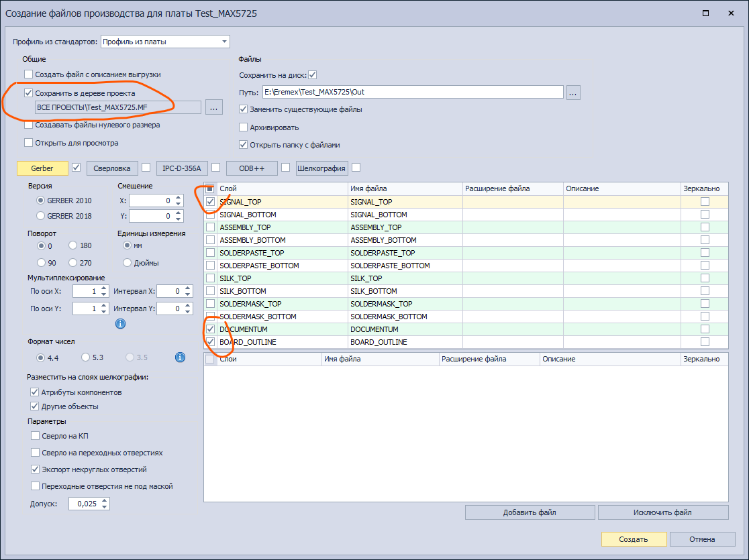This screenshot has height=560, width=749.
Task: Click the Создать button
Action: 633,539
